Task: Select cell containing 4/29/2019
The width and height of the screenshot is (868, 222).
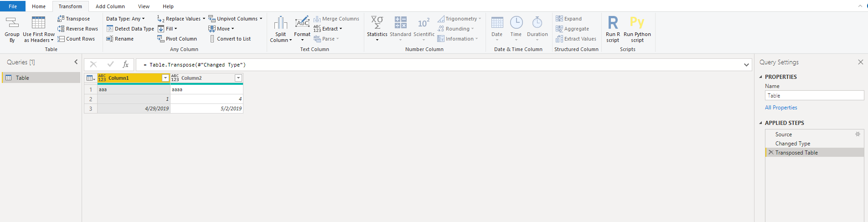Action: (x=134, y=108)
